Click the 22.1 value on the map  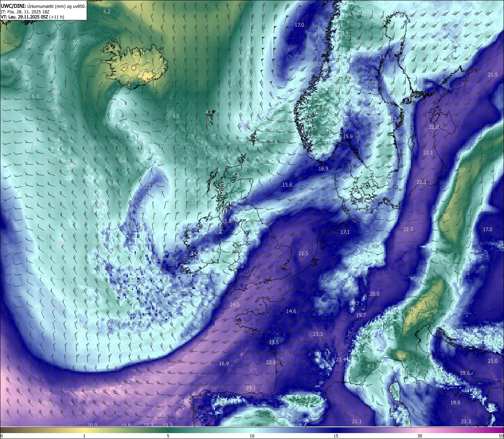(x=428, y=152)
